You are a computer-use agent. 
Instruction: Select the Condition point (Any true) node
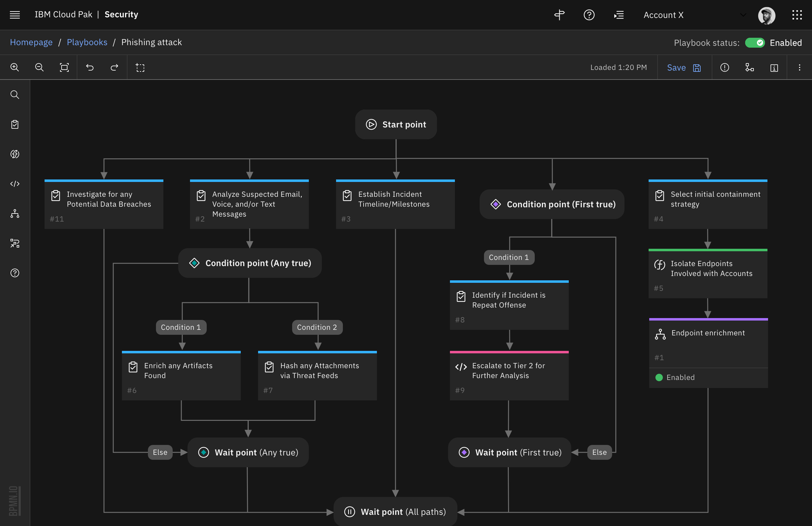pyautogui.click(x=250, y=263)
